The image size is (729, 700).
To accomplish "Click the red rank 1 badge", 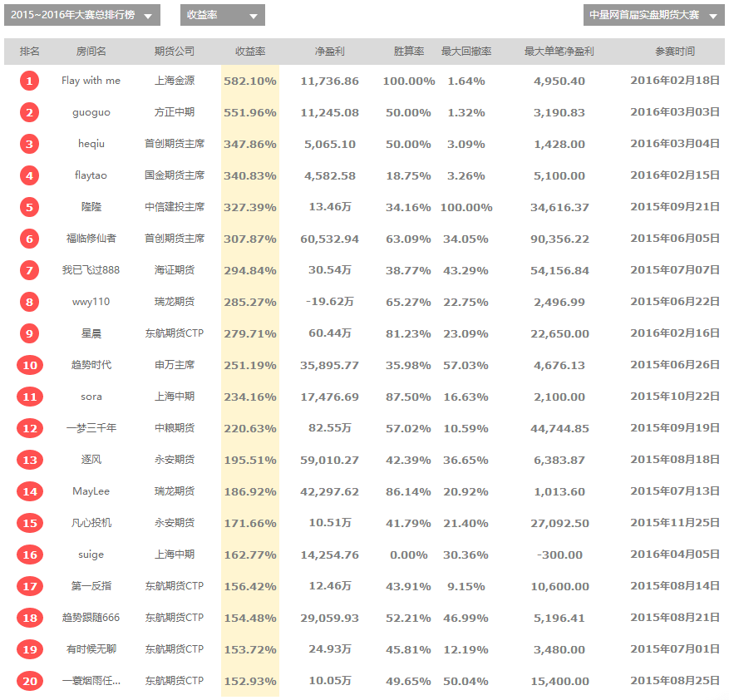I will click(x=29, y=81).
